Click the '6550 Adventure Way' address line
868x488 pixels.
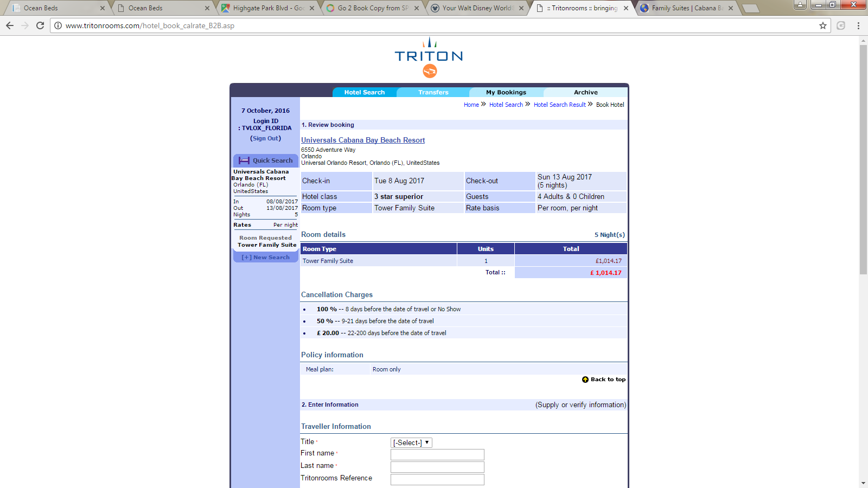tap(328, 150)
